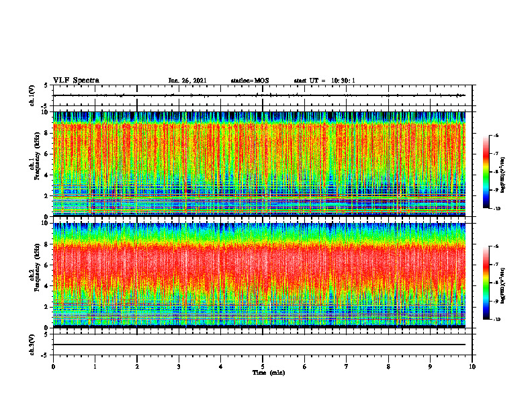Click the "0" tick on the time axis
The width and height of the screenshot is (532, 411).
click(53, 367)
